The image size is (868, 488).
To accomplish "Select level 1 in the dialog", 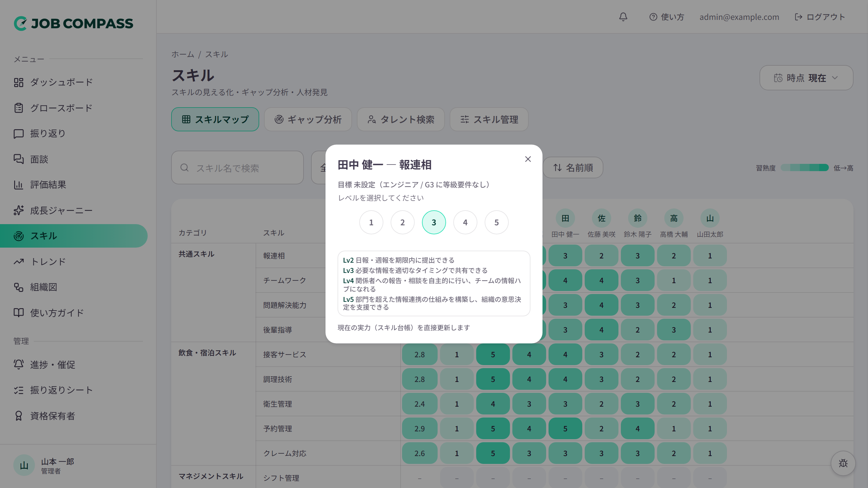I will pyautogui.click(x=371, y=222).
